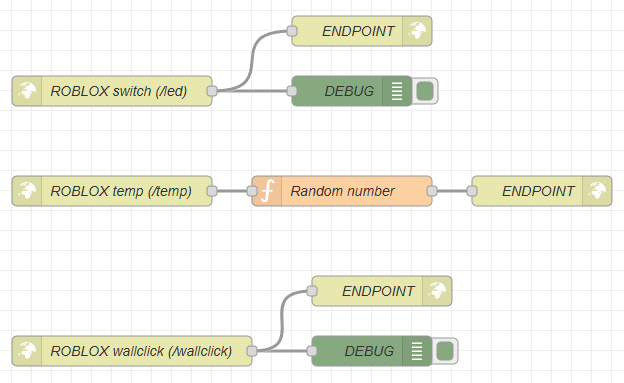Toggle the upper DEBUG node's output button

425,91
